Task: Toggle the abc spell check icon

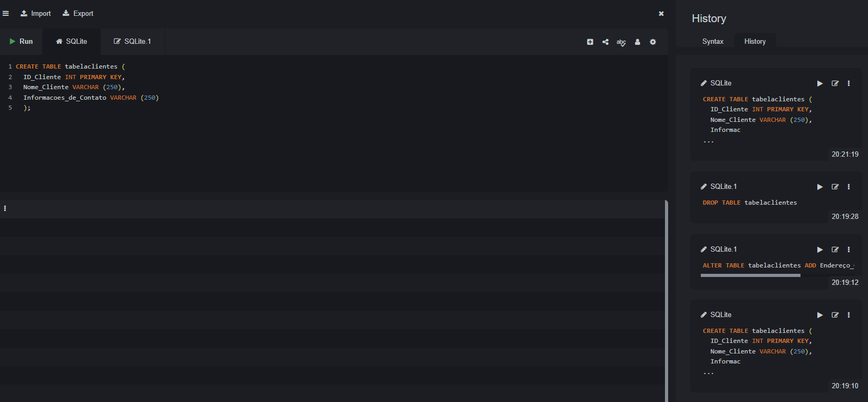Action: coord(621,42)
